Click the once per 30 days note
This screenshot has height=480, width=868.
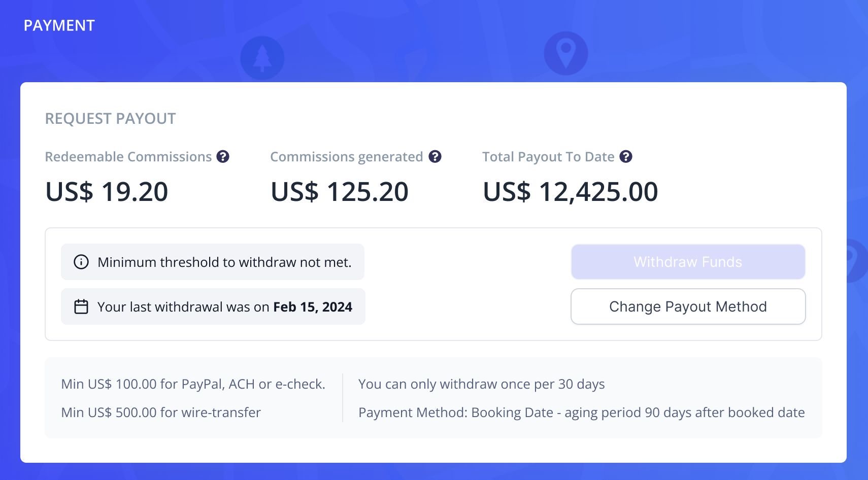click(482, 384)
